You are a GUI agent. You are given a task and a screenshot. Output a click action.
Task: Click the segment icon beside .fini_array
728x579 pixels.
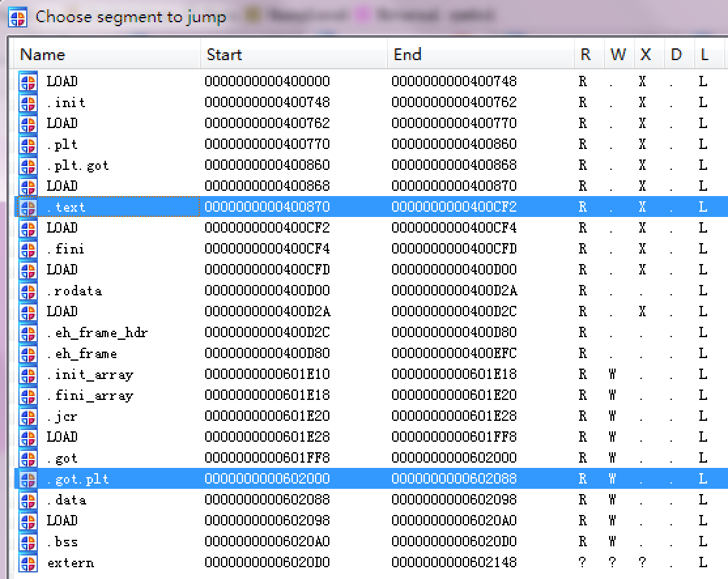point(28,395)
